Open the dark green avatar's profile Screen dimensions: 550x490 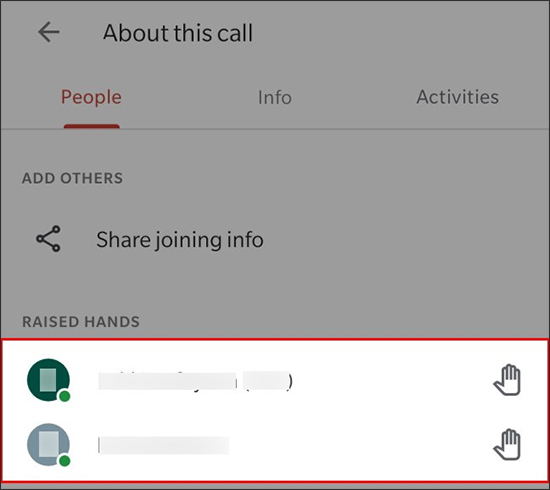pos(48,380)
